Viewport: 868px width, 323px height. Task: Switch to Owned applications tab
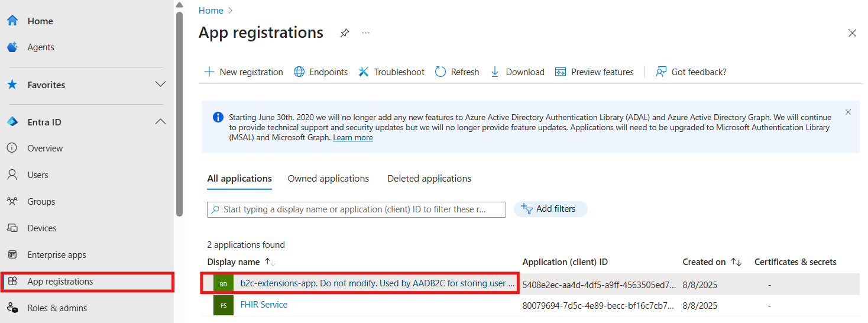pos(328,179)
